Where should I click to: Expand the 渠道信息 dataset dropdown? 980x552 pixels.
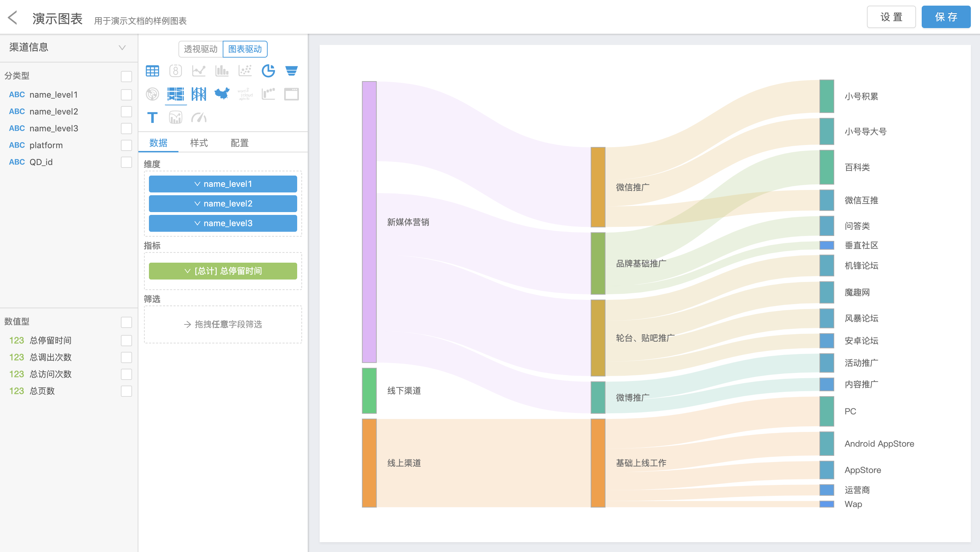coord(122,47)
